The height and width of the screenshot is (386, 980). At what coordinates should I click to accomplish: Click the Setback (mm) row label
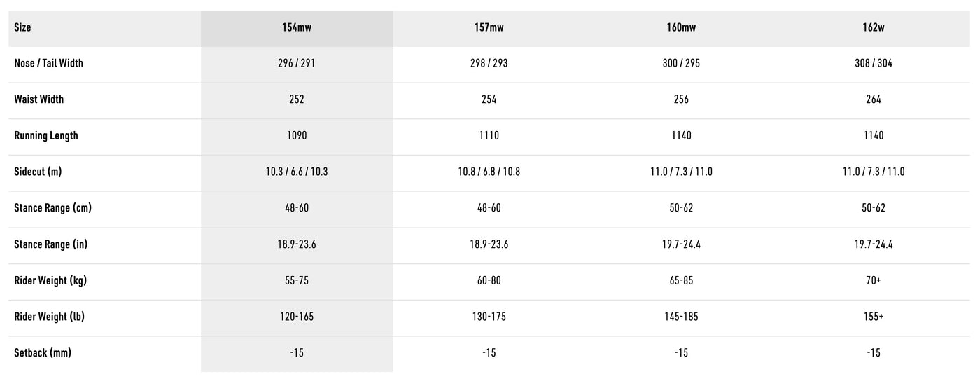(x=43, y=352)
